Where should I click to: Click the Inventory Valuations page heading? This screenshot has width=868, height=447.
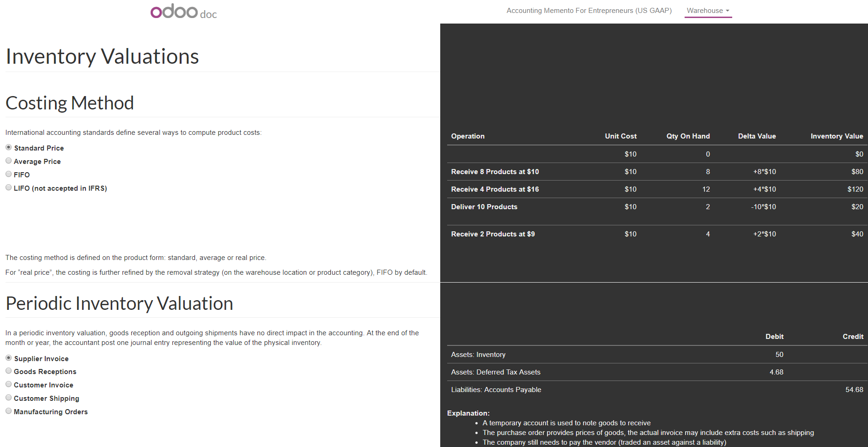click(x=102, y=56)
